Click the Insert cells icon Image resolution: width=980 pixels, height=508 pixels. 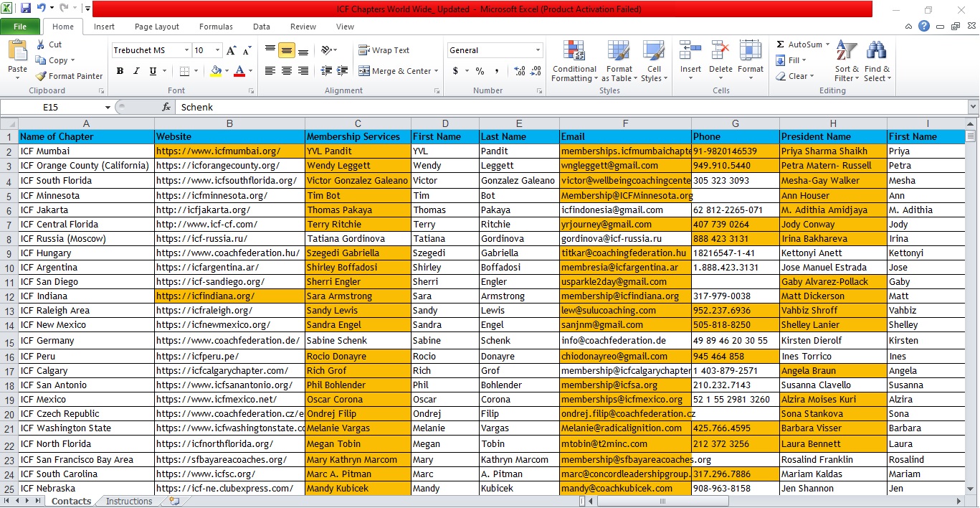point(691,51)
